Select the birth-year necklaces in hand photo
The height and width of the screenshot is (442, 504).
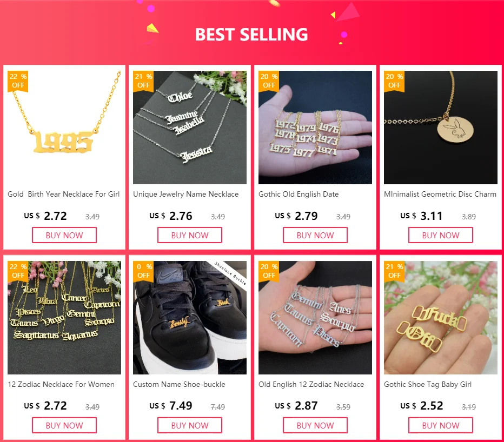point(315,127)
